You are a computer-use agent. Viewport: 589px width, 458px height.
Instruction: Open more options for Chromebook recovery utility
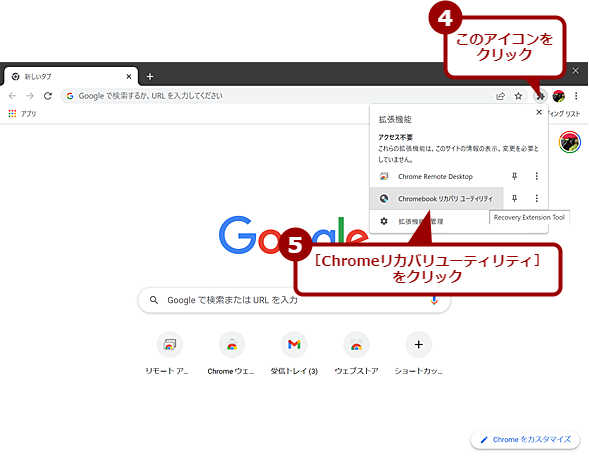coord(536,198)
